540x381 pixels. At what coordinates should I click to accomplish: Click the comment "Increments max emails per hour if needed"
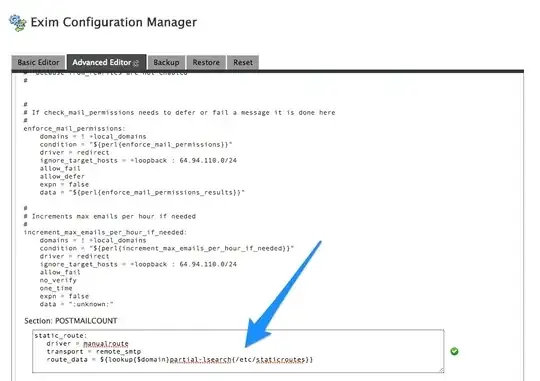point(110,216)
